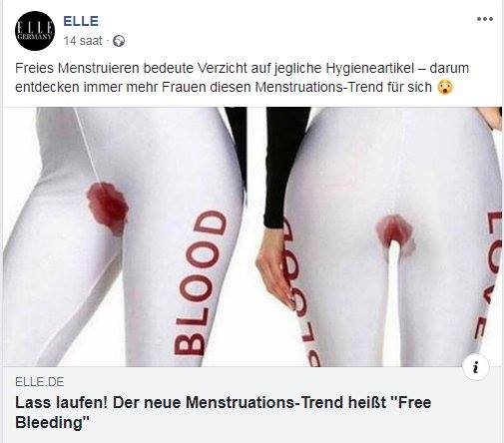Open the "Lass laufen!" article headline
The image size is (504, 443).
click(x=224, y=413)
